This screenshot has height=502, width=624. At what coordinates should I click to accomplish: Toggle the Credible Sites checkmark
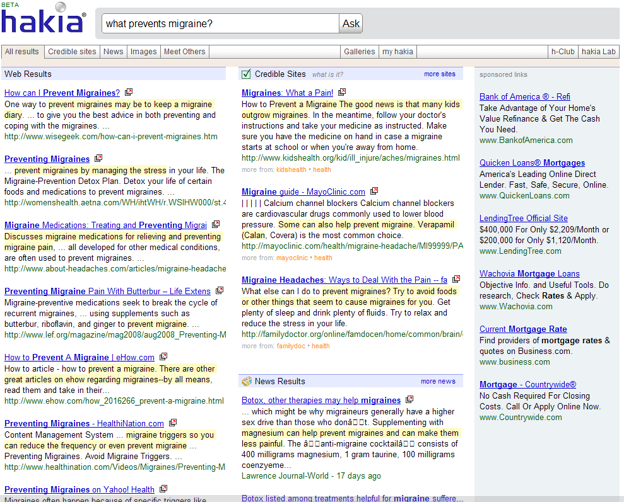click(x=246, y=73)
